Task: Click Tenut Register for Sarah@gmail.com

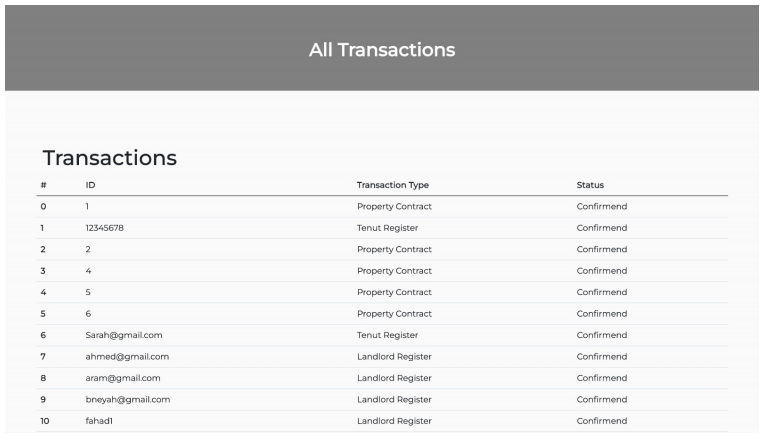Action: click(x=387, y=335)
